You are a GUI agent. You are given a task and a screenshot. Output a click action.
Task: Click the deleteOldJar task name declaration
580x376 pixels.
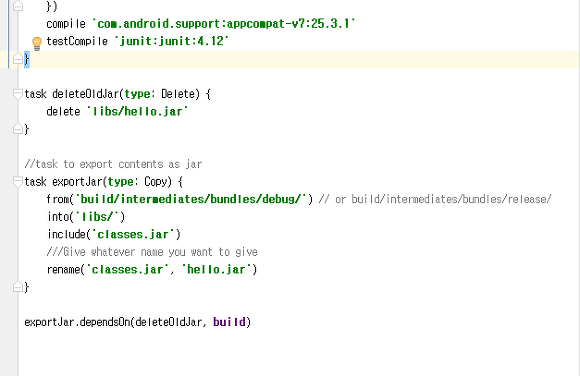85,94
